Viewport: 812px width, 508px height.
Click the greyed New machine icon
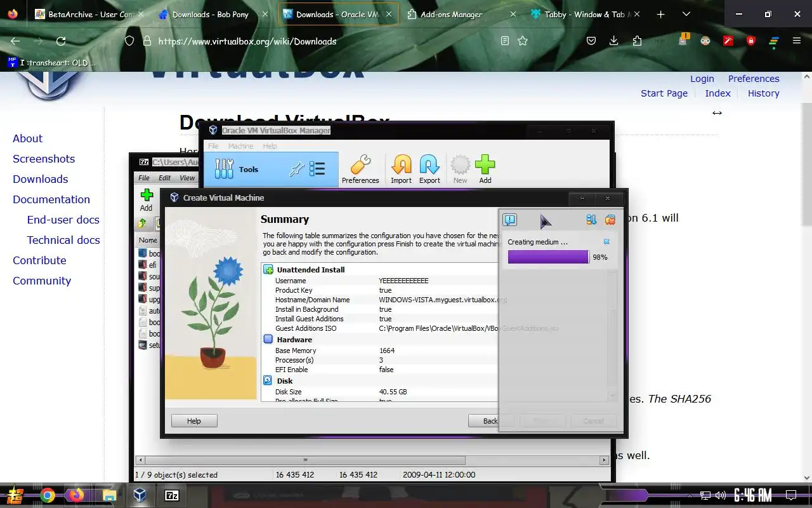[460, 170]
